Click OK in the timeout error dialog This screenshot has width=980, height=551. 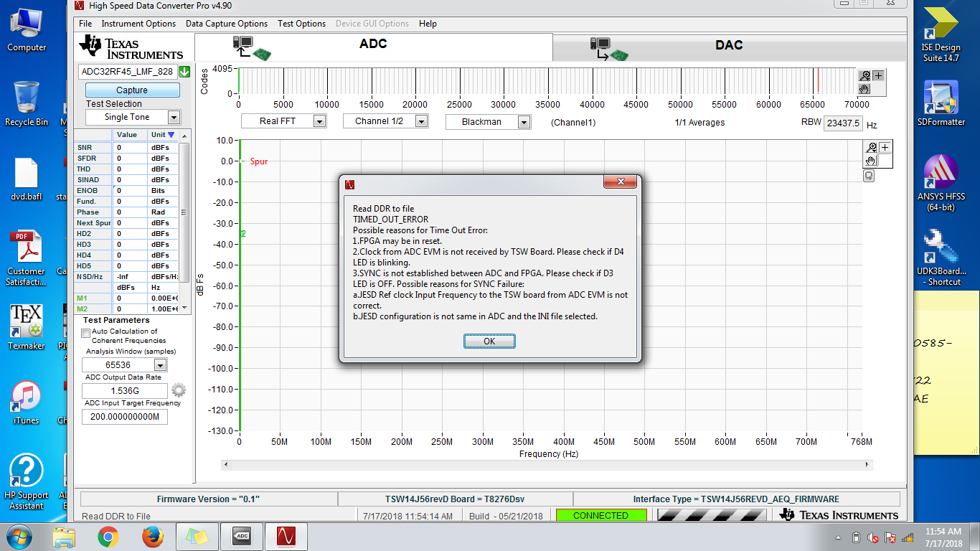click(489, 342)
